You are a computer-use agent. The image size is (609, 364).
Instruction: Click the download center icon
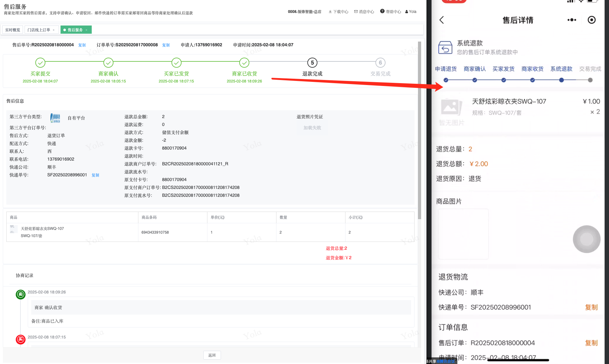330,12
